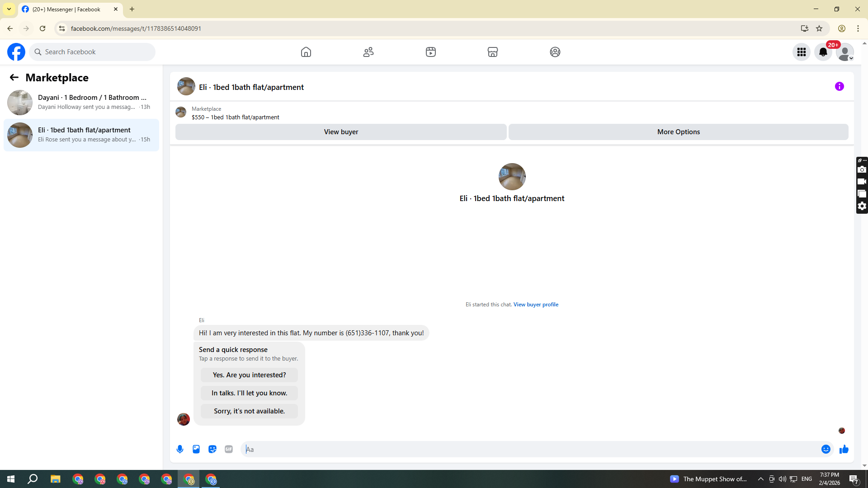Image resolution: width=868 pixels, height=488 pixels.
Task: Click the Aa message input field
Action: (x=529, y=449)
